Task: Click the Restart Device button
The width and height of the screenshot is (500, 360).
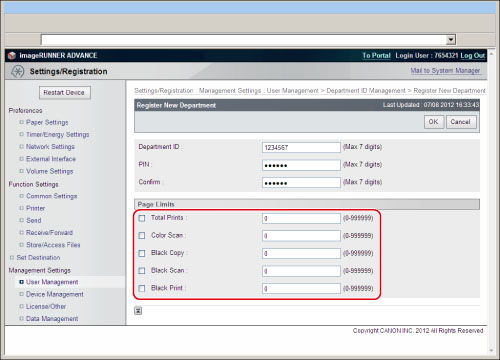Action: coord(65,93)
